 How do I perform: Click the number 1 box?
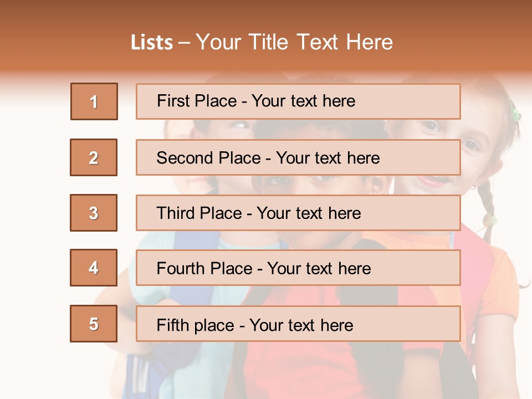pos(94,101)
